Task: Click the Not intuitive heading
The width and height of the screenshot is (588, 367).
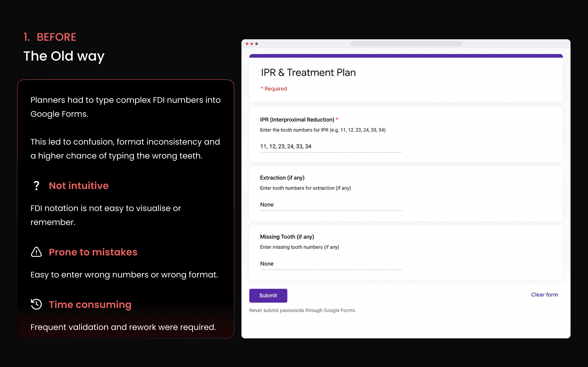Action: [79, 186]
